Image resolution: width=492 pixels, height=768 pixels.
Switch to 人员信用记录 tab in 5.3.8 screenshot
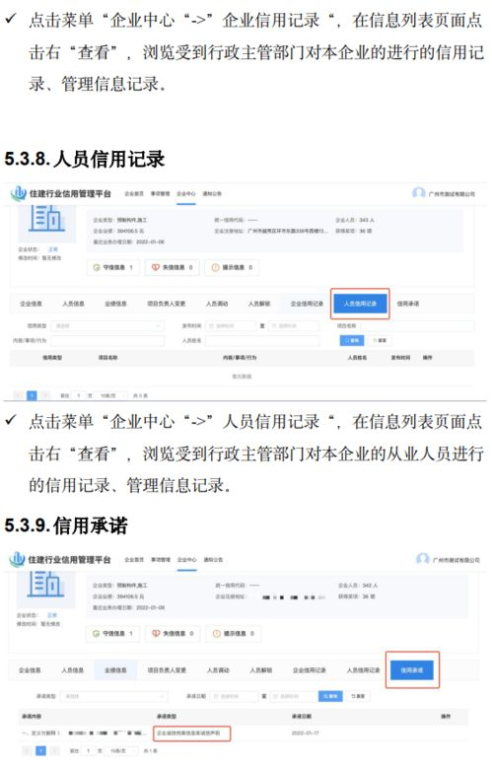[360, 304]
